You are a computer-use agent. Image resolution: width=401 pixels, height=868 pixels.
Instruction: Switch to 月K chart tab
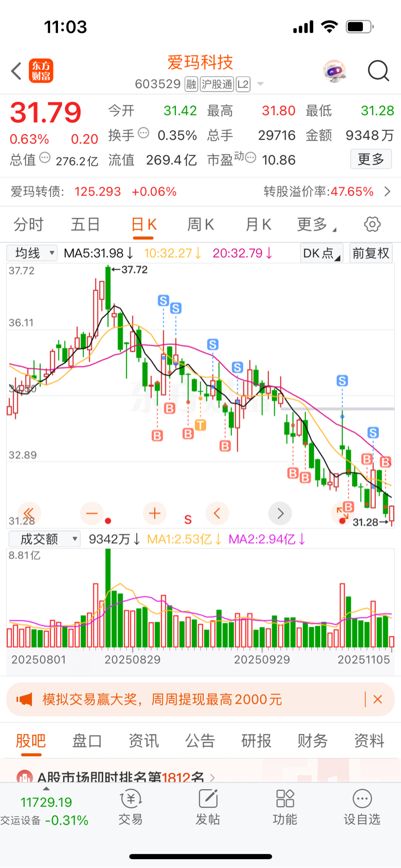click(x=258, y=224)
